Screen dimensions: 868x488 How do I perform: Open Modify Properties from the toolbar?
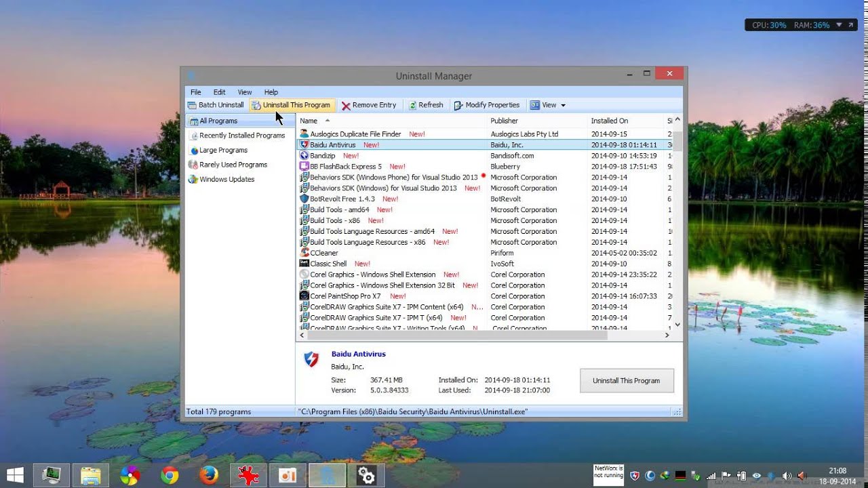pos(487,105)
